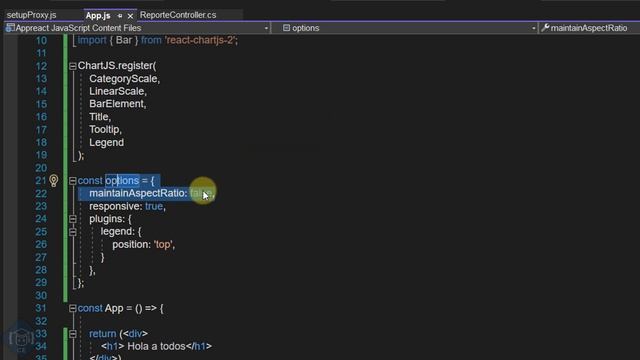Click 'react-chartjs-2' import string

pos(201,40)
